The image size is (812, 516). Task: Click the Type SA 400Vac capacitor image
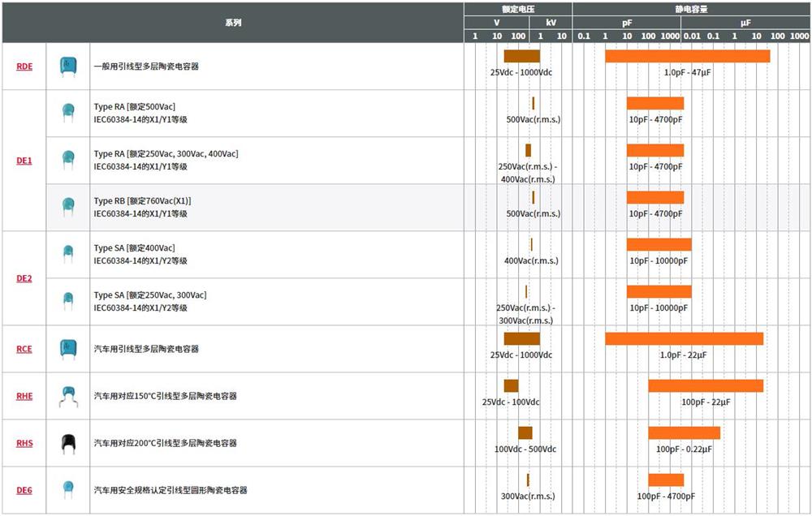point(68,254)
